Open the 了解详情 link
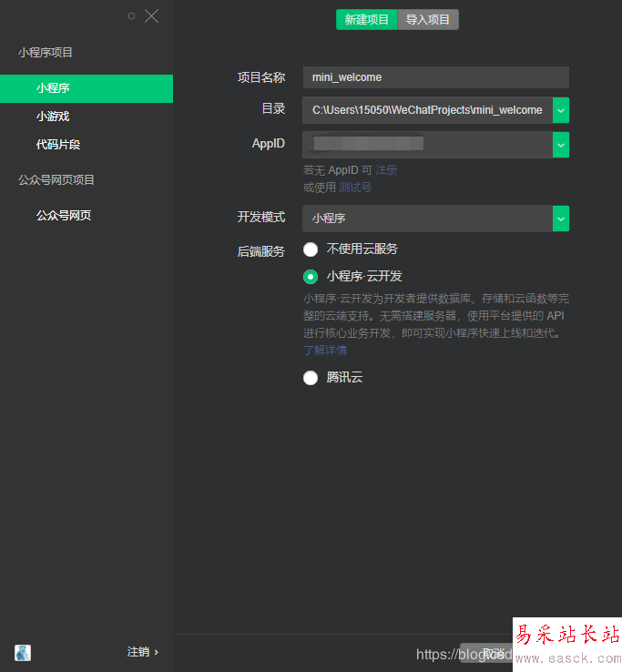Viewport: 622px width, 672px height. click(325, 351)
